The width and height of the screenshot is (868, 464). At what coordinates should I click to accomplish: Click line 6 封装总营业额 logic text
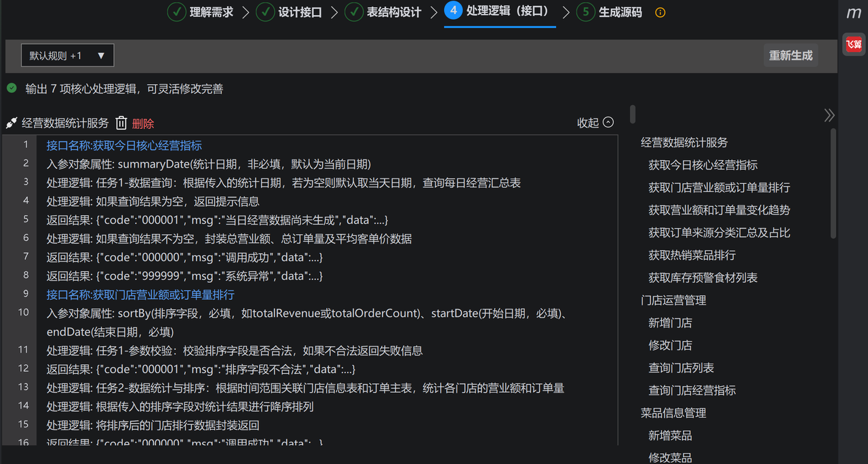pyautogui.click(x=229, y=239)
